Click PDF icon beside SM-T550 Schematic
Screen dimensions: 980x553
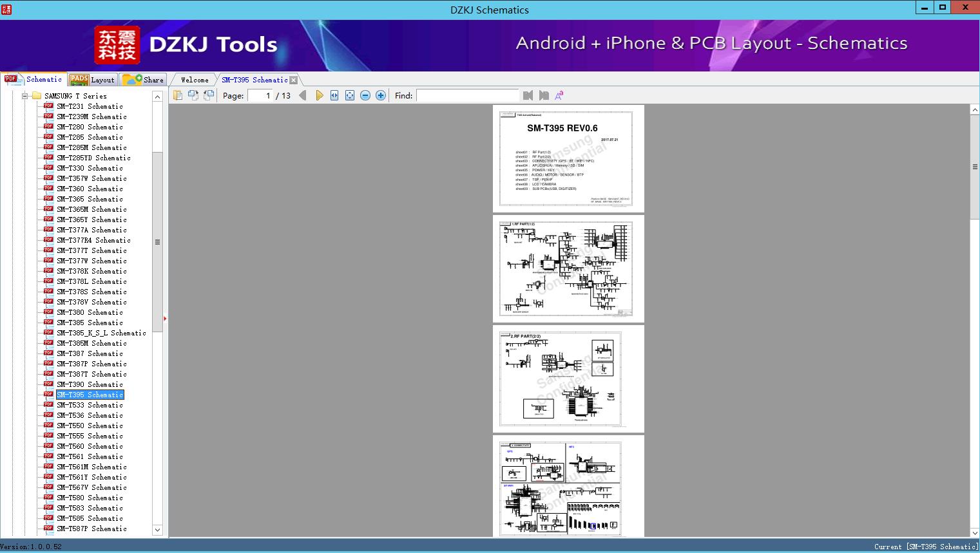[48, 425]
